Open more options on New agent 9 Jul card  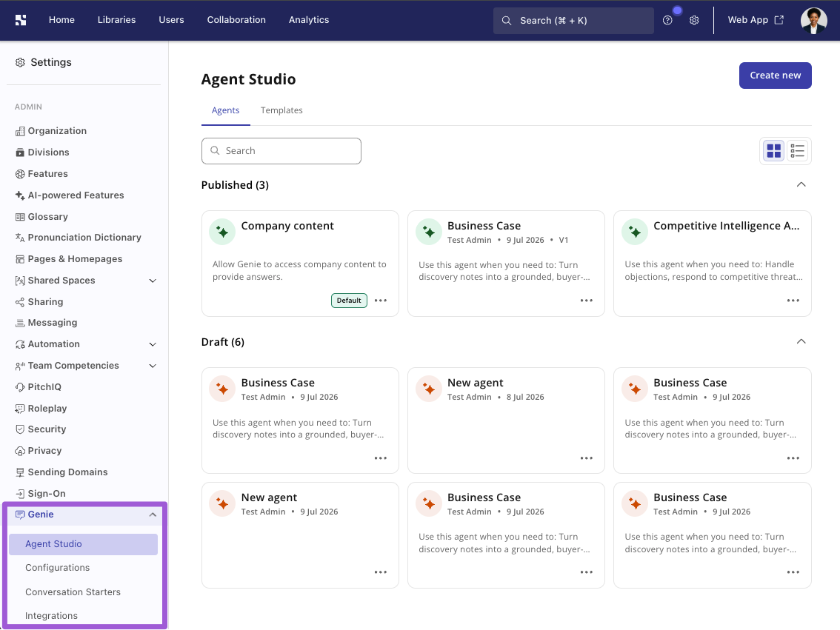pos(380,572)
